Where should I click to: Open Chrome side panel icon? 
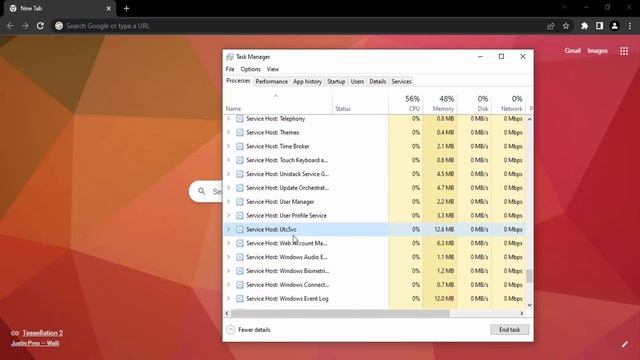(x=599, y=26)
